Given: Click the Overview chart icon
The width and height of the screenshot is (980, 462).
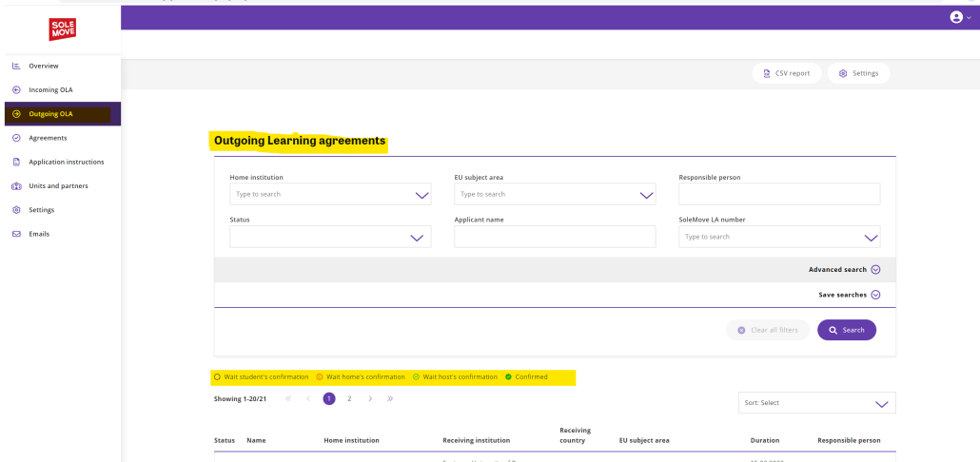Looking at the screenshot, I should pos(17,66).
